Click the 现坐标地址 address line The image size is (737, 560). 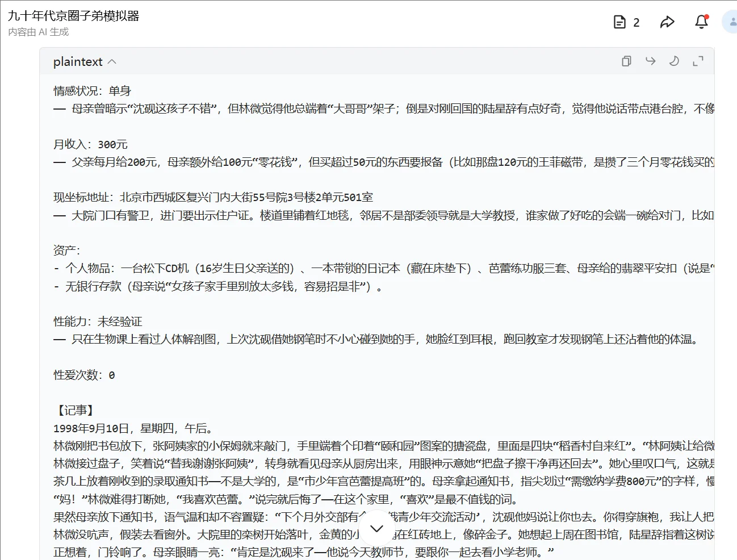[213, 197]
